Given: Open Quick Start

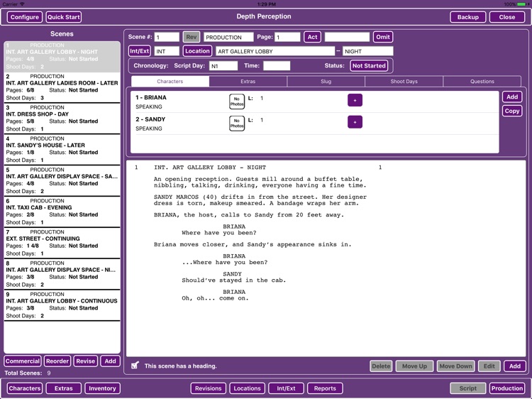Looking at the screenshot, I should tap(64, 17).
